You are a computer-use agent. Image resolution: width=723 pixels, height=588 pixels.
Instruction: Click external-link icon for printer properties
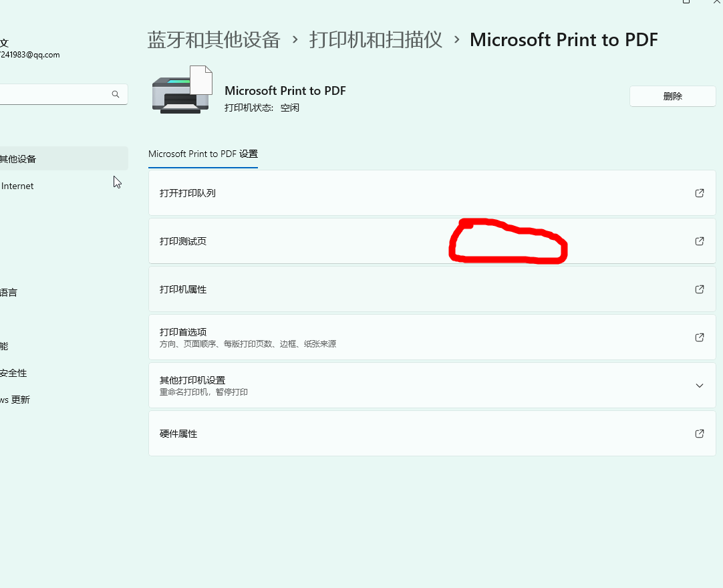(699, 289)
